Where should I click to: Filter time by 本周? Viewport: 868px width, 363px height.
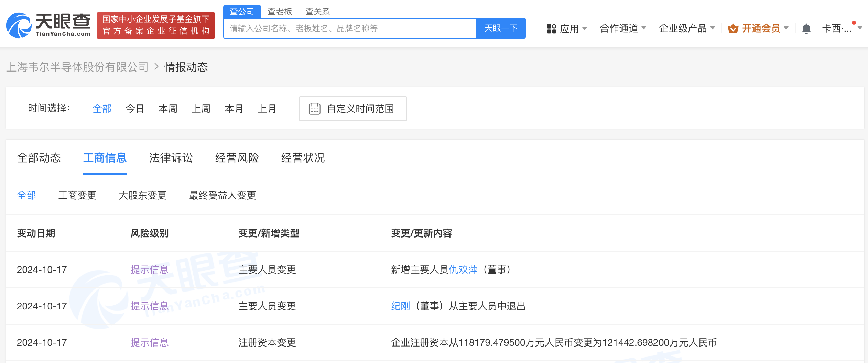(168, 109)
